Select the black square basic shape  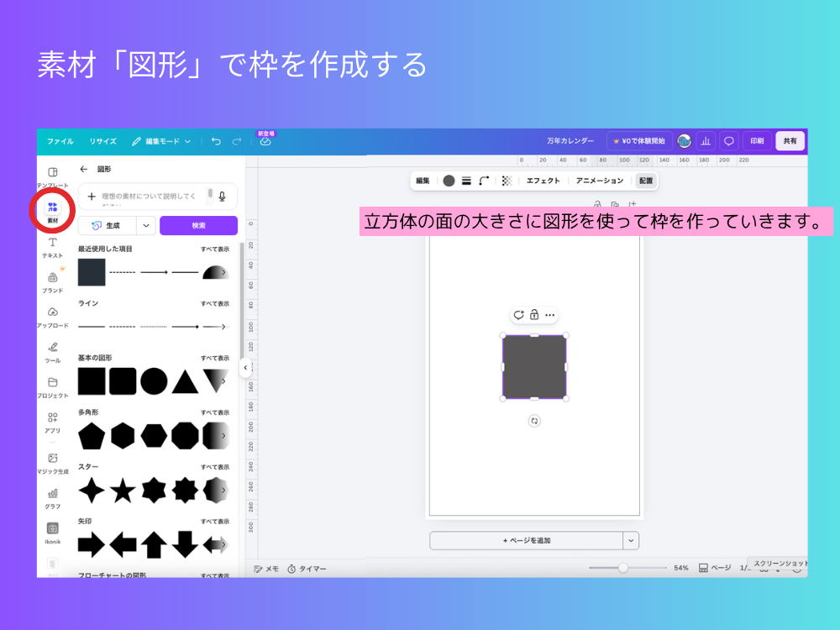(x=92, y=381)
